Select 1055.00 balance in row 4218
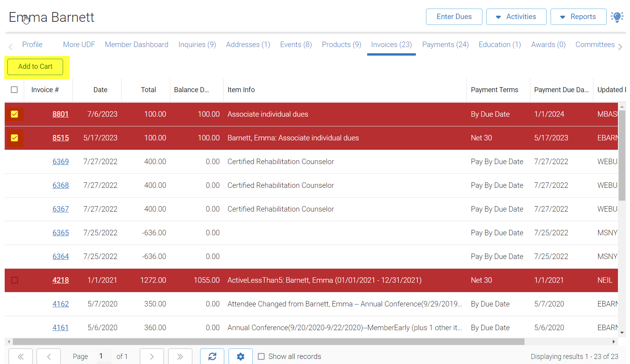Viewport: 630px width, 364px height. pyautogui.click(x=207, y=280)
